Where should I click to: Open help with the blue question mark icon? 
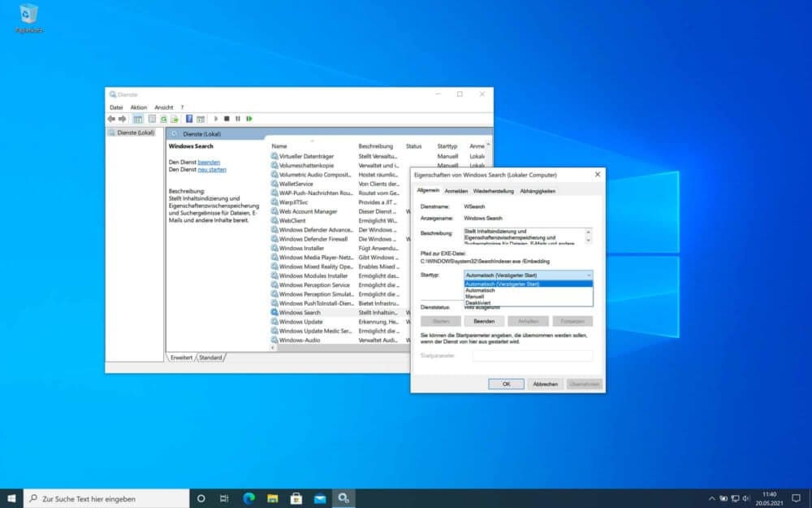pyautogui.click(x=189, y=119)
